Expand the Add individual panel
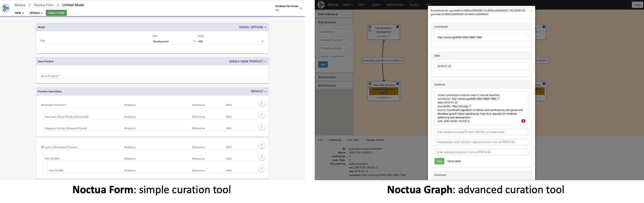Screen dimensions: 644x203 pos(334,14)
